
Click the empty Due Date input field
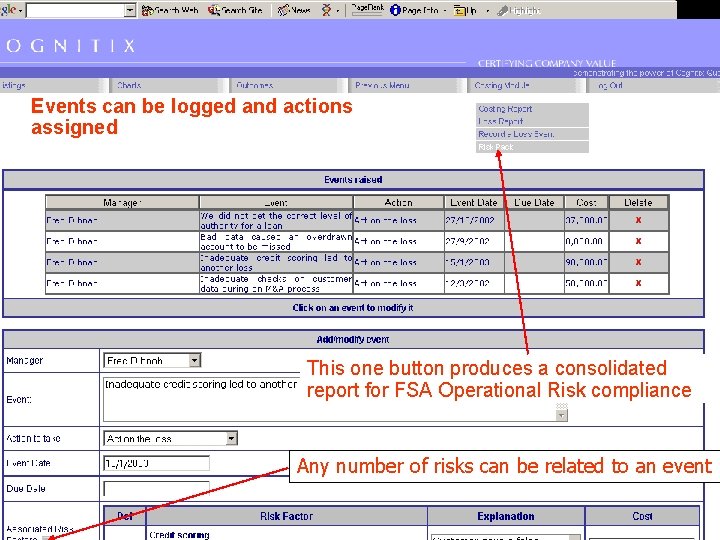pos(157,489)
